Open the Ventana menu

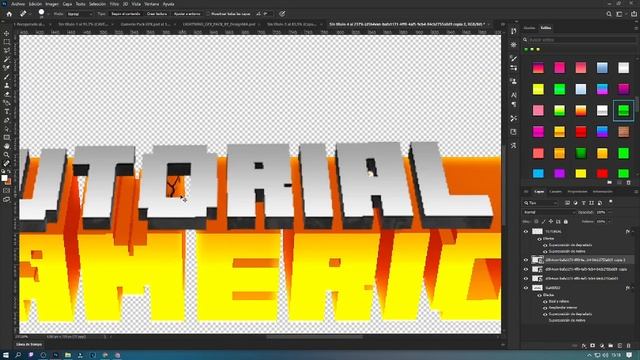[x=152, y=4]
